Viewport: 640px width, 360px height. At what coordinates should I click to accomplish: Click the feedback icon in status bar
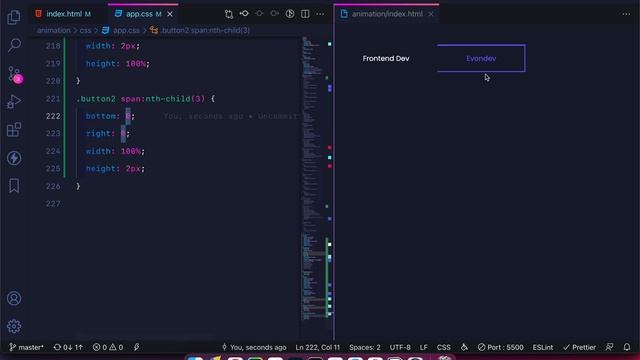point(609,347)
